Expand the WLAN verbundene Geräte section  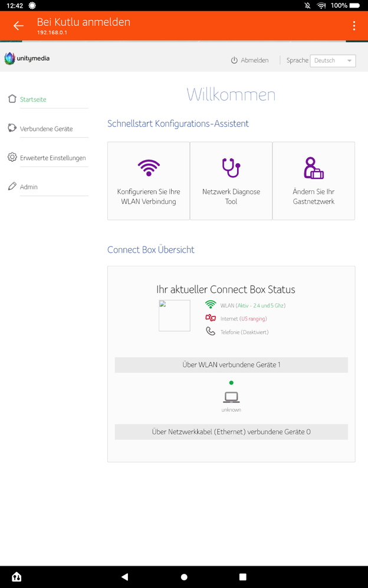coord(231,365)
